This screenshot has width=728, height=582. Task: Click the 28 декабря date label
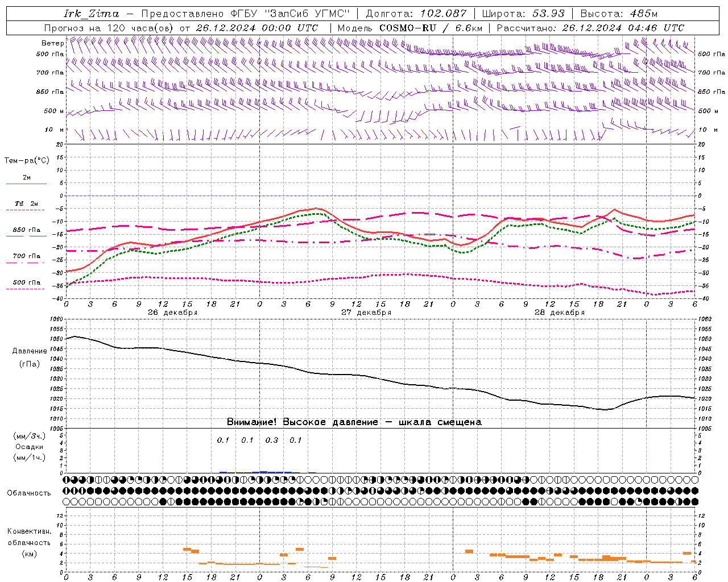[x=560, y=313]
